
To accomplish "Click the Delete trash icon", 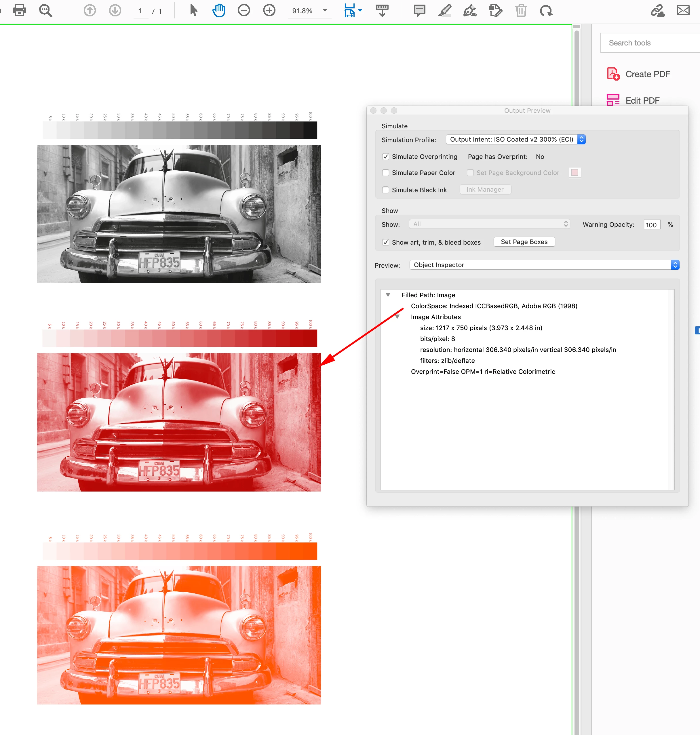I will 521,10.
